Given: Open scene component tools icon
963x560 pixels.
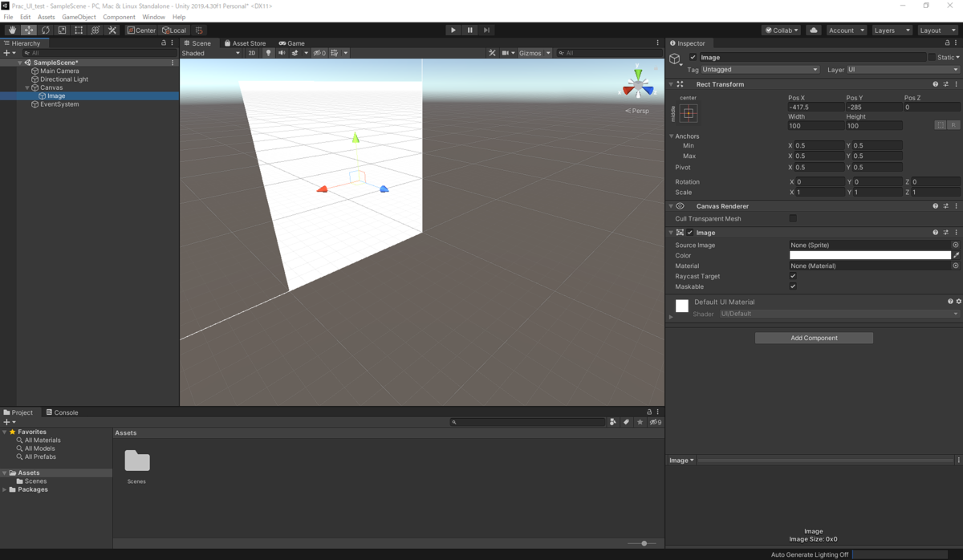Looking at the screenshot, I should 492,53.
